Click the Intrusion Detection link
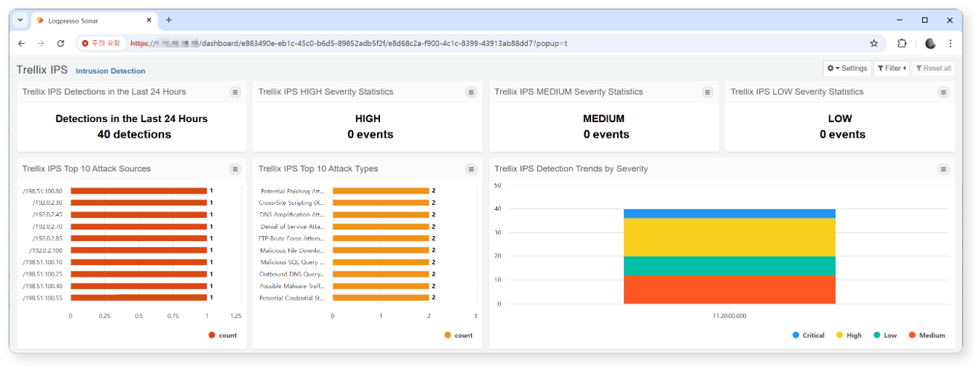 110,71
